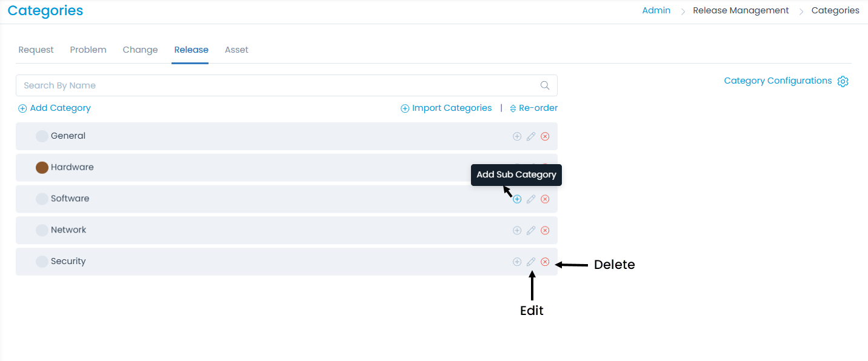Add sub category to Software

click(517, 199)
